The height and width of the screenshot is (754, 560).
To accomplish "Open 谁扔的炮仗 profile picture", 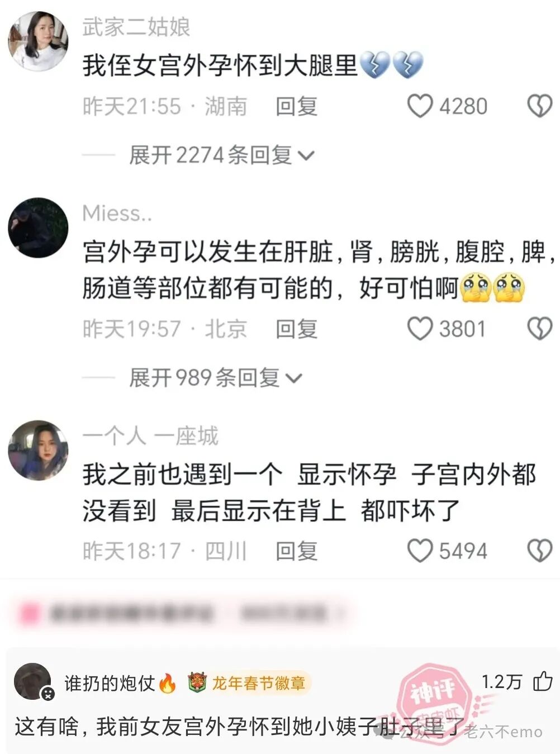I will click(32, 681).
